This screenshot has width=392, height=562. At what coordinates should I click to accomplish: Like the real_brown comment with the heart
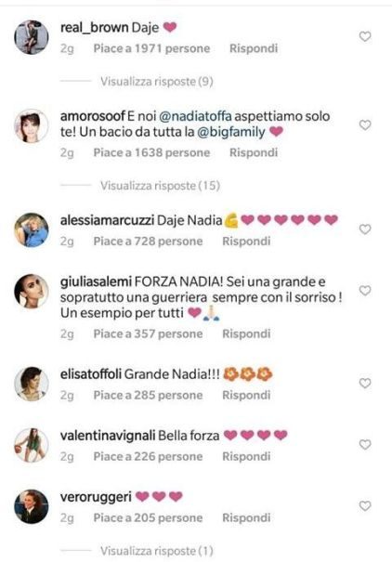(x=365, y=36)
